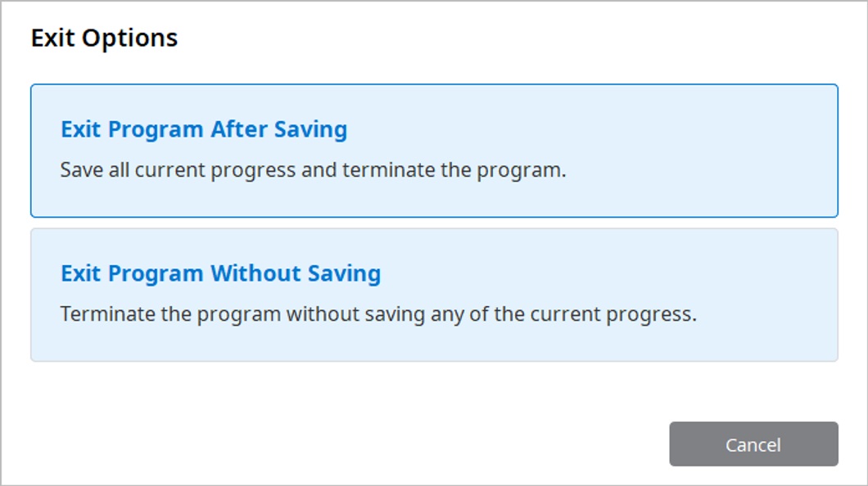Click the second light-blue exit option

[x=434, y=295]
